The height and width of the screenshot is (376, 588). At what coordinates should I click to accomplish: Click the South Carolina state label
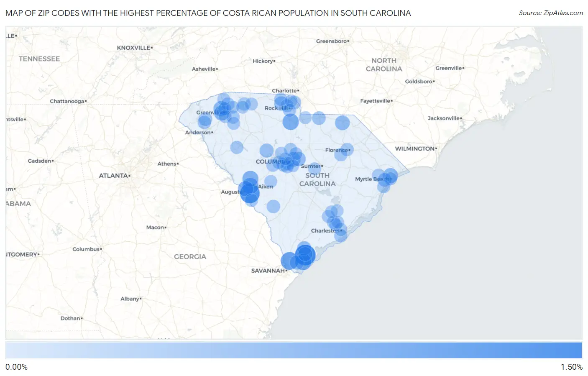317,179
